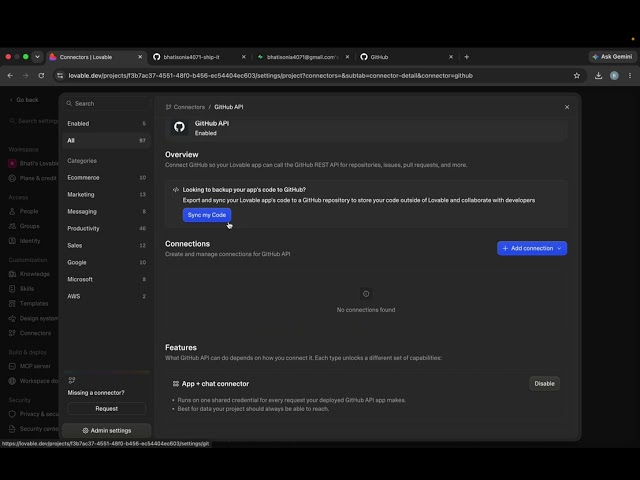Switch to the GitHub browser tab

[x=407, y=57]
